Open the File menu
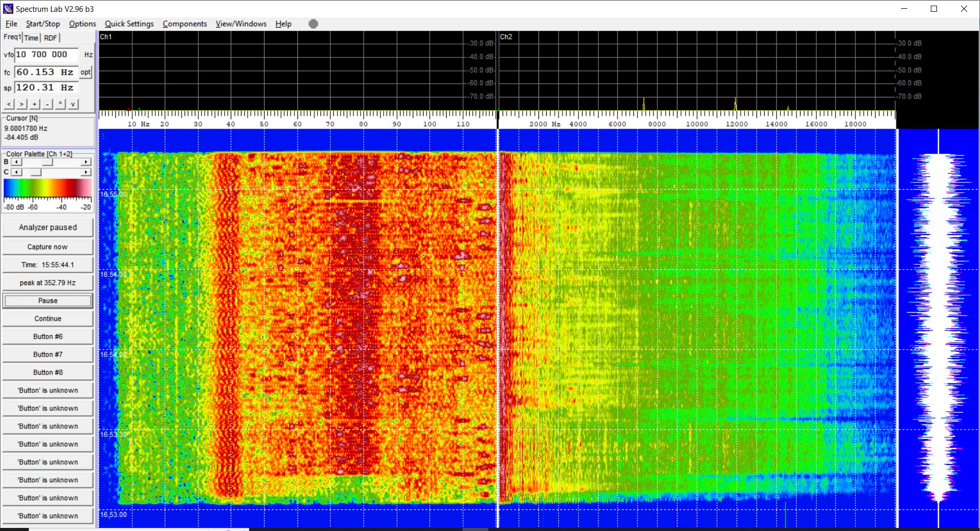This screenshot has height=531, width=980. coord(11,24)
